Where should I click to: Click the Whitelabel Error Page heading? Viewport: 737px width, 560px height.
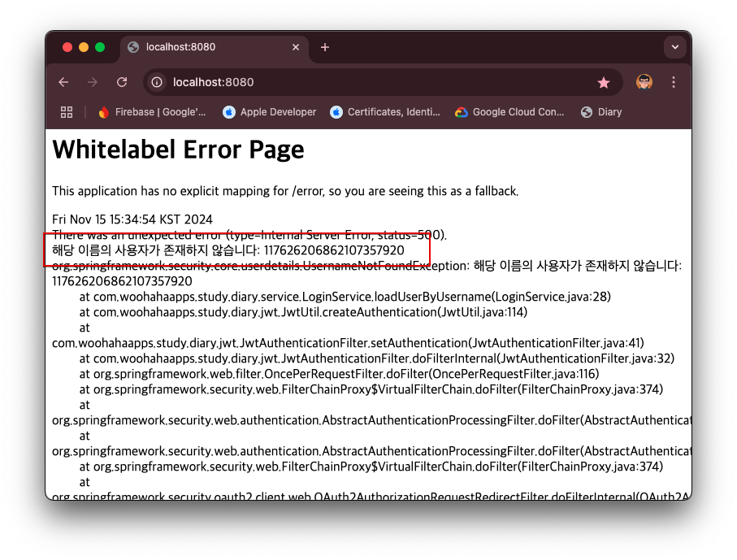178,150
